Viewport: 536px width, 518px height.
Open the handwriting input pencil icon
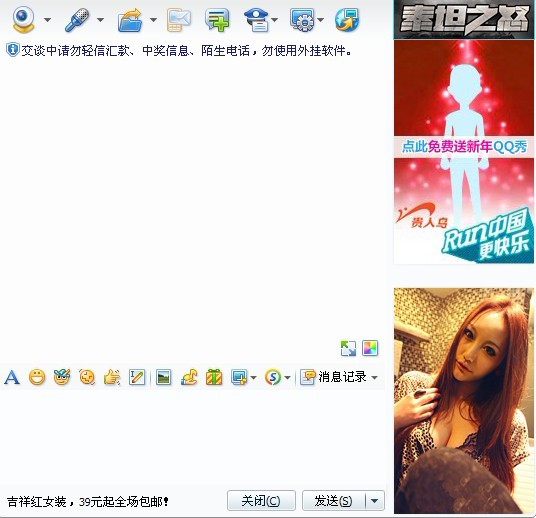click(x=137, y=377)
